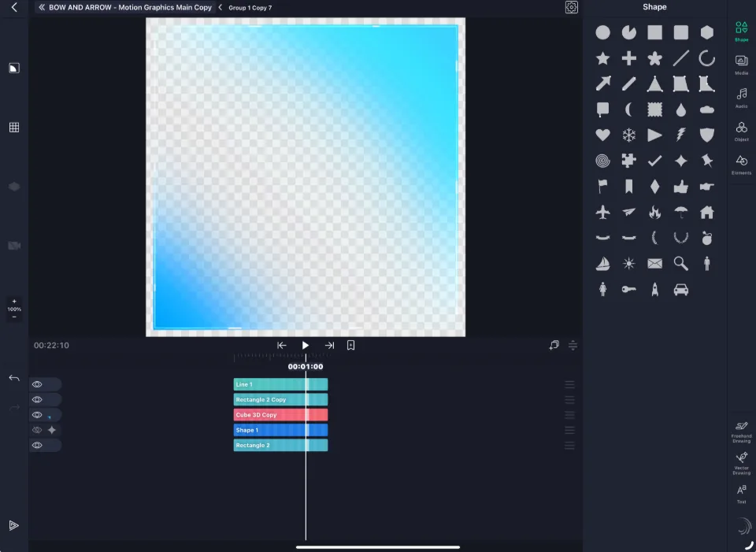Open the background color preview icon
Image resolution: width=756 pixels, height=552 pixels.
[14, 68]
